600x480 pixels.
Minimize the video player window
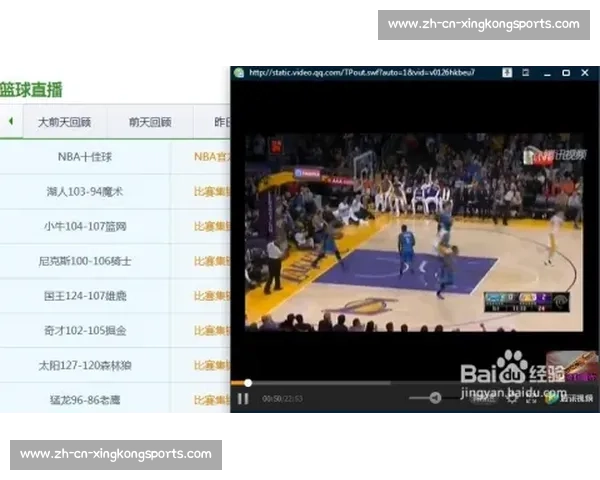[x=547, y=73]
